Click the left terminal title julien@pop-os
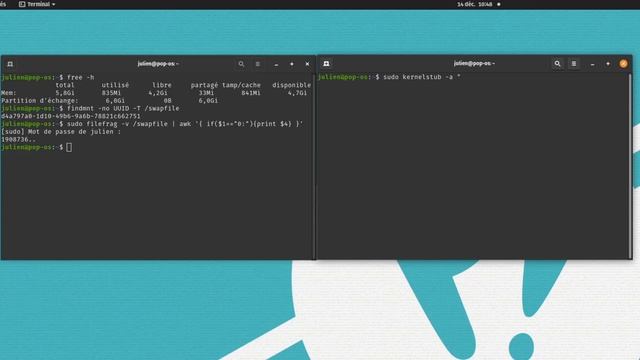Screen dimensions: 640x360 (158, 64)
